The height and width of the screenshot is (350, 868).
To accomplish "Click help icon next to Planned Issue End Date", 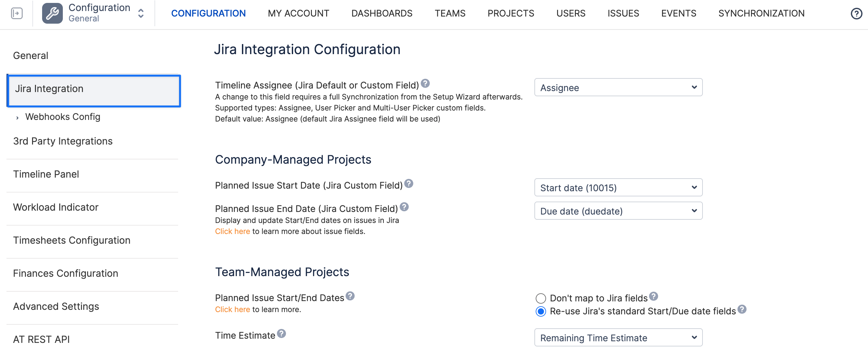I will point(404,207).
